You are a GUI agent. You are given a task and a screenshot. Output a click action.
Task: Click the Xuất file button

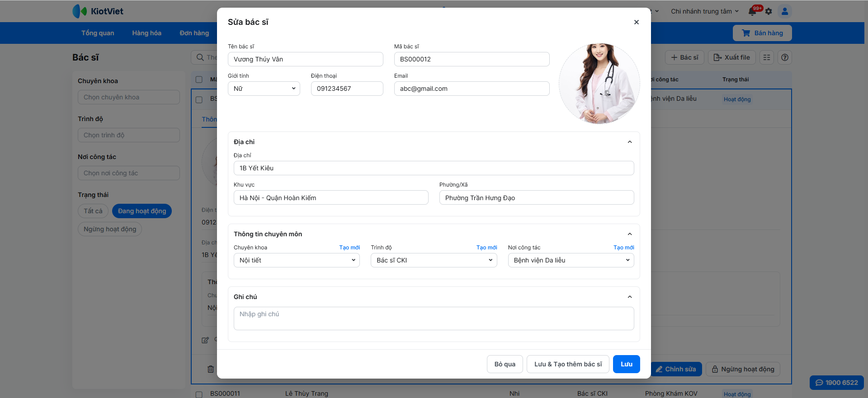point(732,57)
